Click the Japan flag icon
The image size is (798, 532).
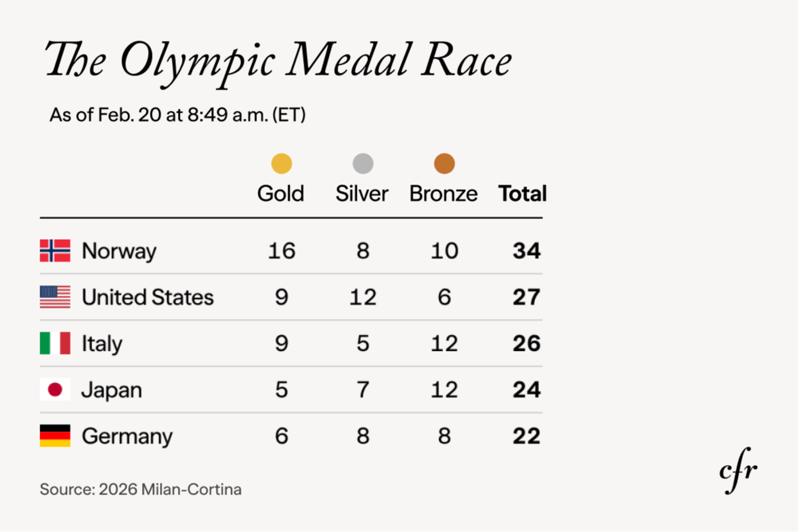pos(55,389)
